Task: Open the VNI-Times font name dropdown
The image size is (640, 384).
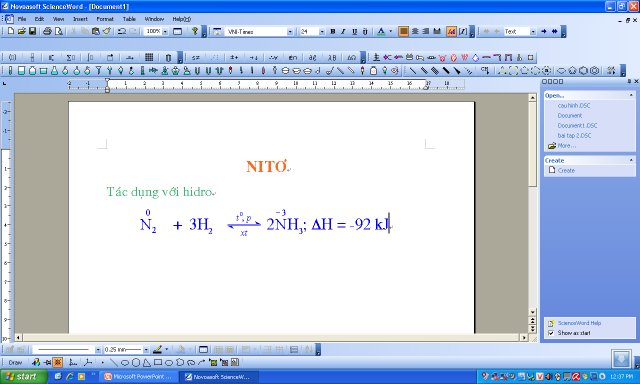Action: coord(290,31)
